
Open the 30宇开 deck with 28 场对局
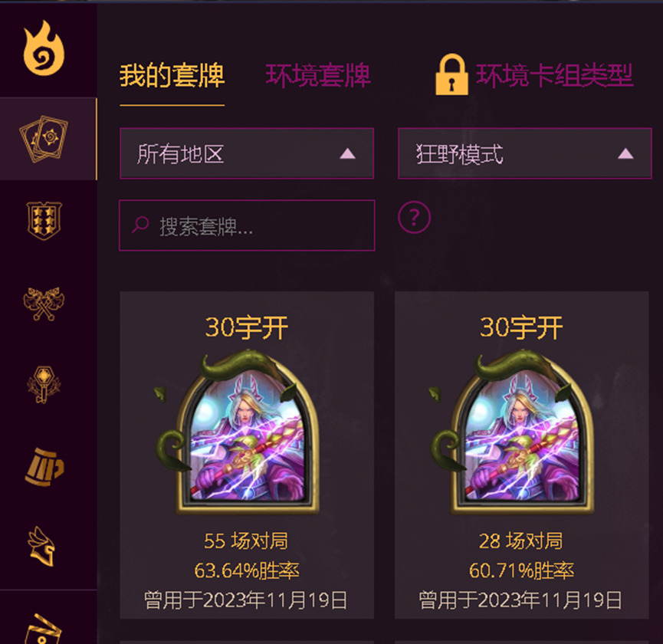click(x=522, y=455)
